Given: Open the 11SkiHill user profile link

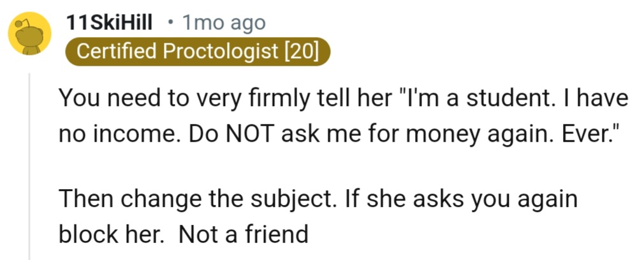Looking at the screenshot, I should [109, 23].
